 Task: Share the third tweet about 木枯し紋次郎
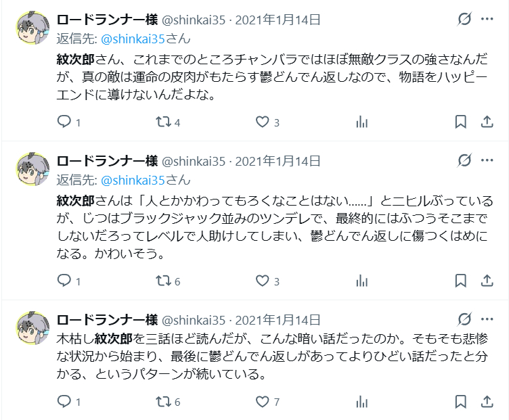486,402
